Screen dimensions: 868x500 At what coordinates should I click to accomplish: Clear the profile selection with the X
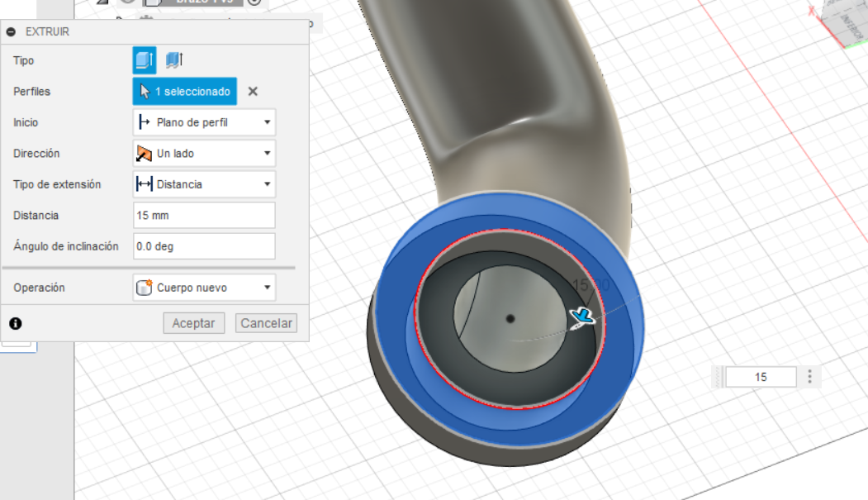click(x=253, y=92)
